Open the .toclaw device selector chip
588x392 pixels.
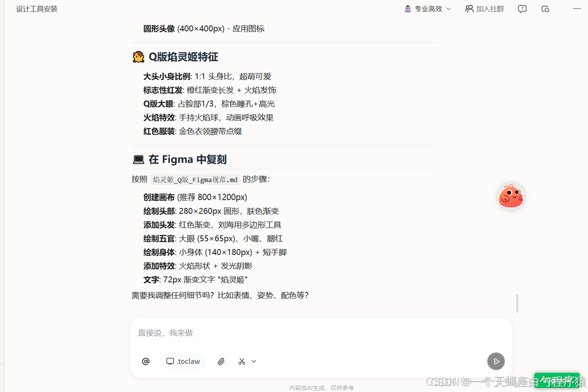tap(183, 361)
